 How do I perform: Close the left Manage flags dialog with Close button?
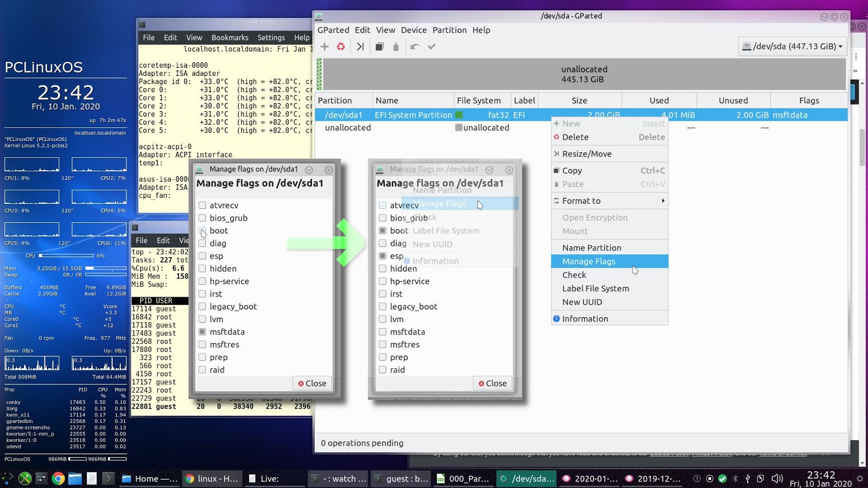(312, 383)
